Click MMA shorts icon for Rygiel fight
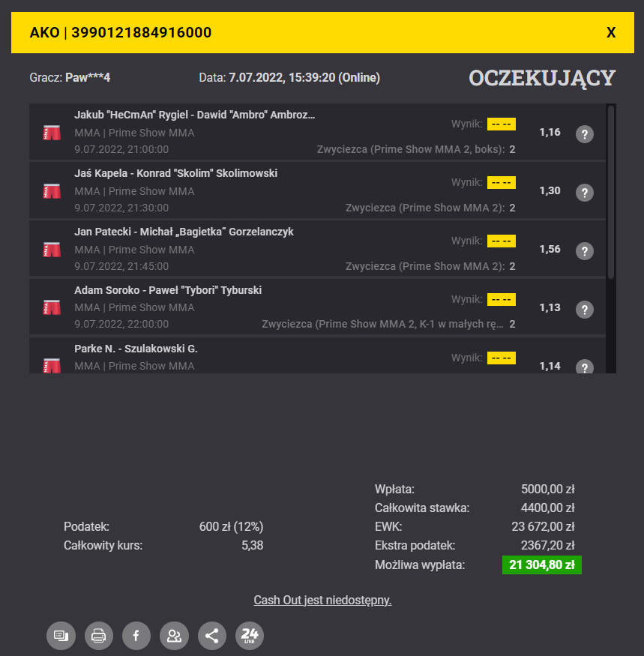644x656 pixels. pyautogui.click(x=52, y=133)
